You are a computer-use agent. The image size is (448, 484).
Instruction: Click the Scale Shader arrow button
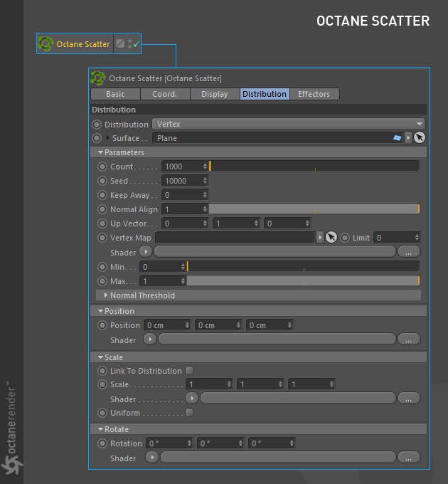point(192,398)
